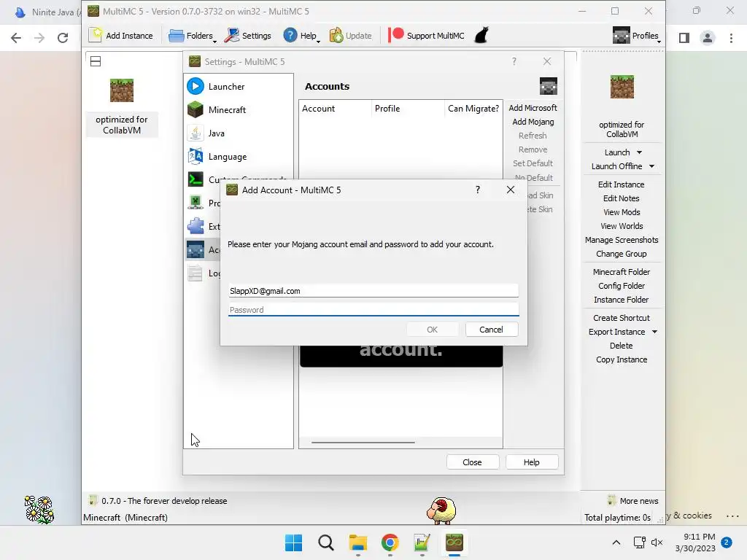Open File Explorer from taskbar

pos(357,542)
